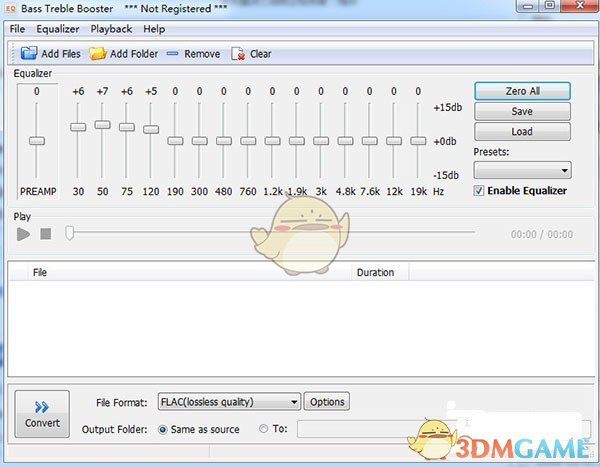Image resolution: width=600 pixels, height=467 pixels.
Task: Click the 4.8k band slider handle
Action: pos(345,141)
